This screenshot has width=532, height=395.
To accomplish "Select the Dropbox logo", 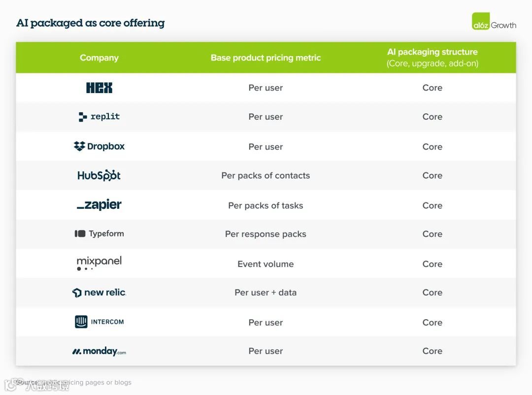I will pos(99,146).
